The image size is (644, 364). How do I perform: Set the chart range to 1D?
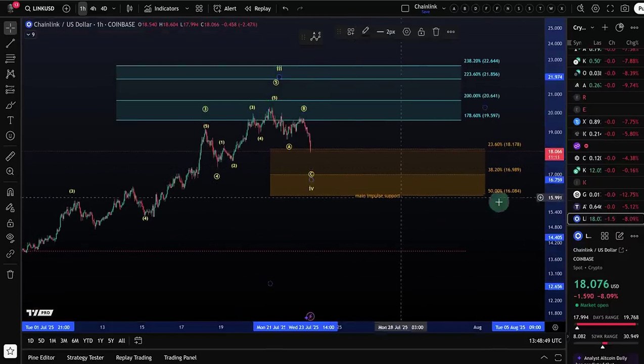coord(30,341)
